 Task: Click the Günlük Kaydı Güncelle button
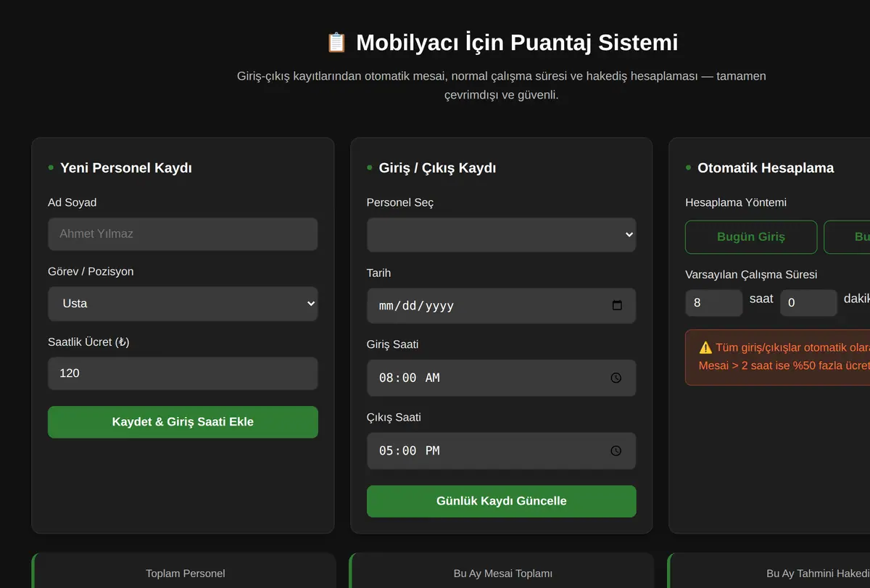(501, 501)
